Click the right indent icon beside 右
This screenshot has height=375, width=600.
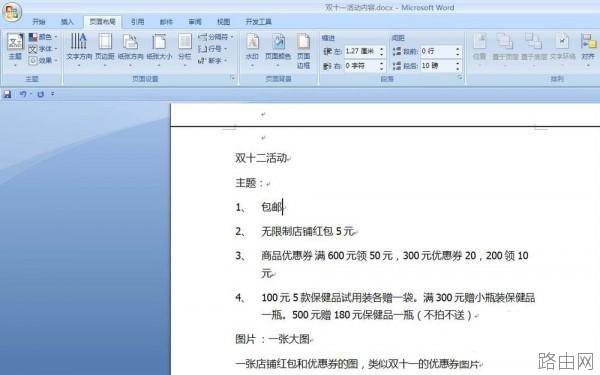coord(327,66)
